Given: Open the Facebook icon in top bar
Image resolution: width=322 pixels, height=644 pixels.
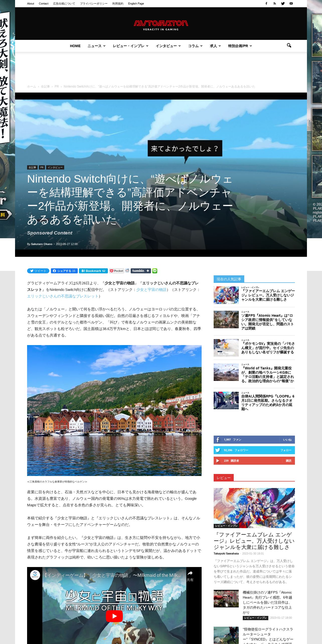Looking at the screenshot, I should point(266,4).
